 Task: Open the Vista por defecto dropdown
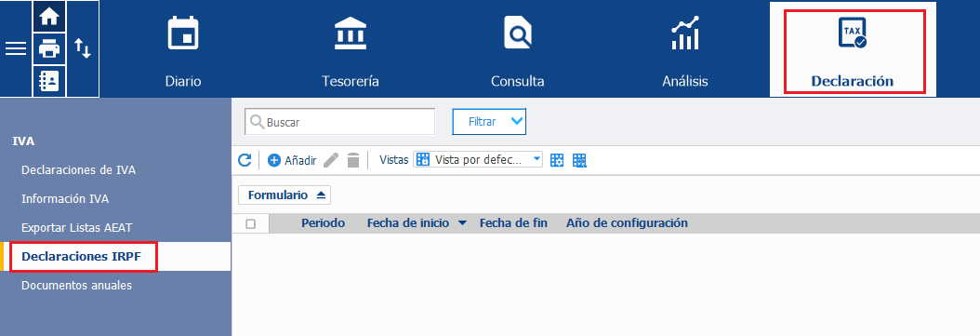click(x=478, y=159)
